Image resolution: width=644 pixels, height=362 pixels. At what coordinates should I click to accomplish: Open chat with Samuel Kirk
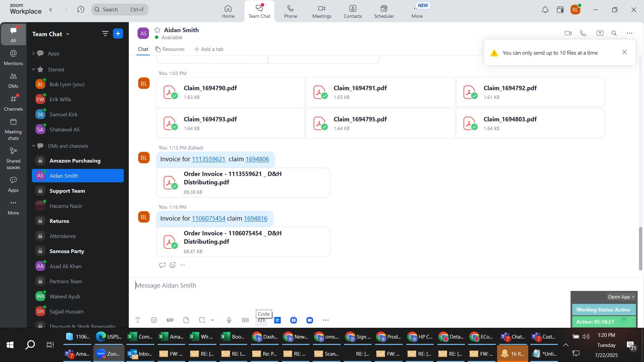(x=78, y=114)
